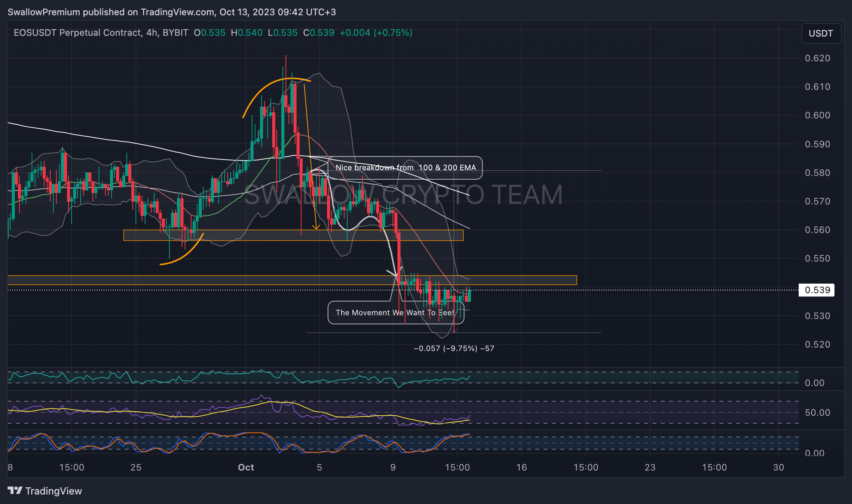The width and height of the screenshot is (852, 504).
Task: Click the 0.570 price axis label
Action: 817,201
